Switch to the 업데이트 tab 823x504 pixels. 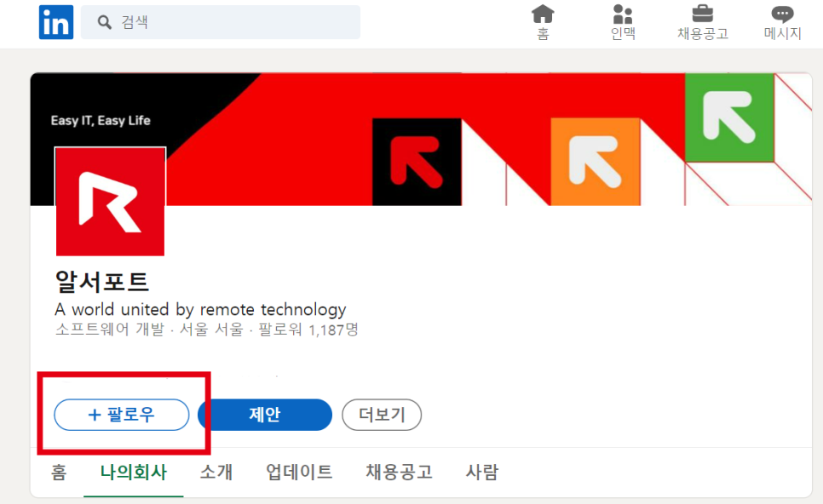[299, 472]
